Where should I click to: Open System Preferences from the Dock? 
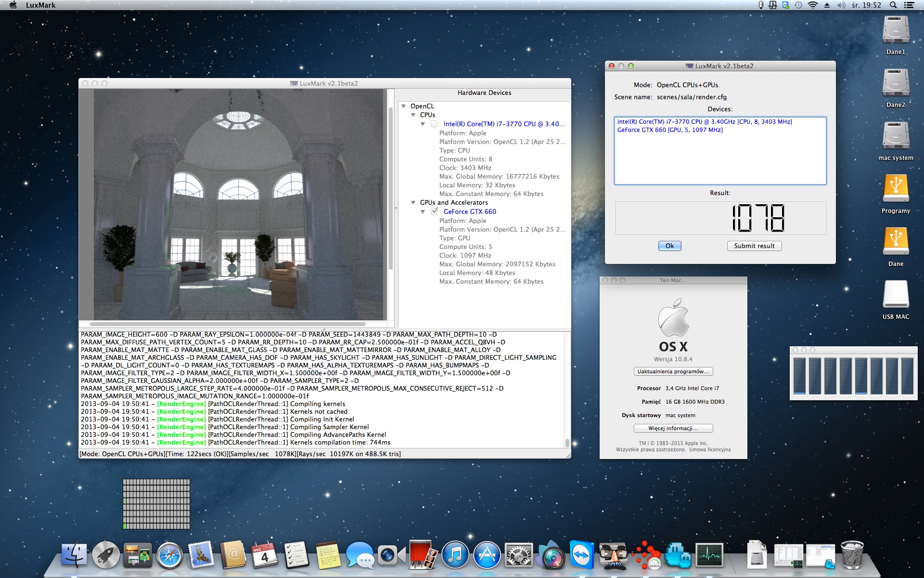tap(519, 555)
